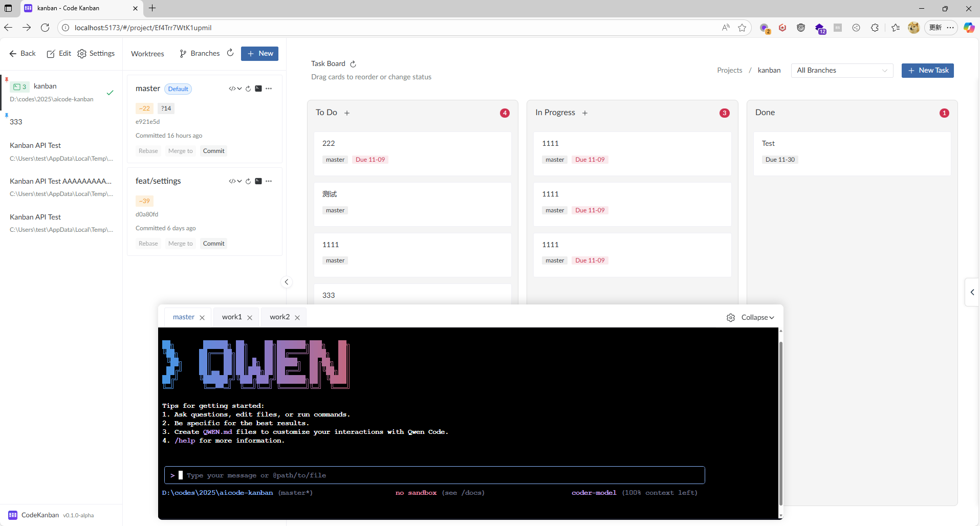
Task: Open more options menu on master worktree
Action: pos(269,89)
